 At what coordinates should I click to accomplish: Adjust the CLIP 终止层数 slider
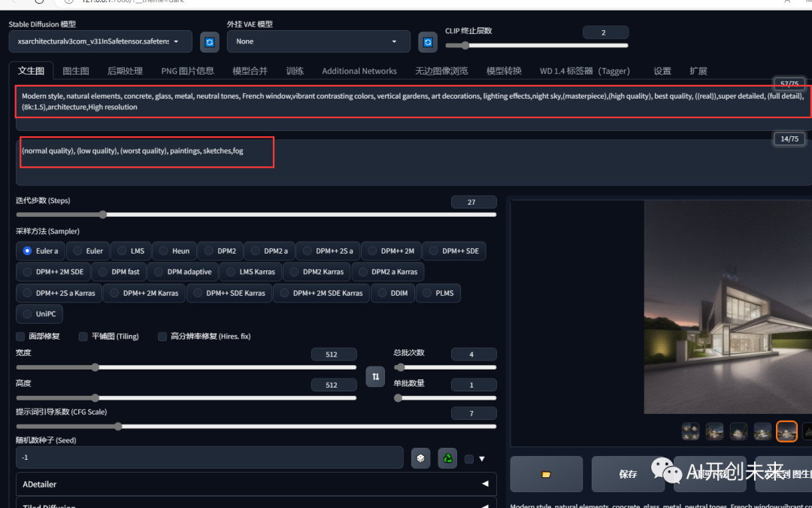537,46
